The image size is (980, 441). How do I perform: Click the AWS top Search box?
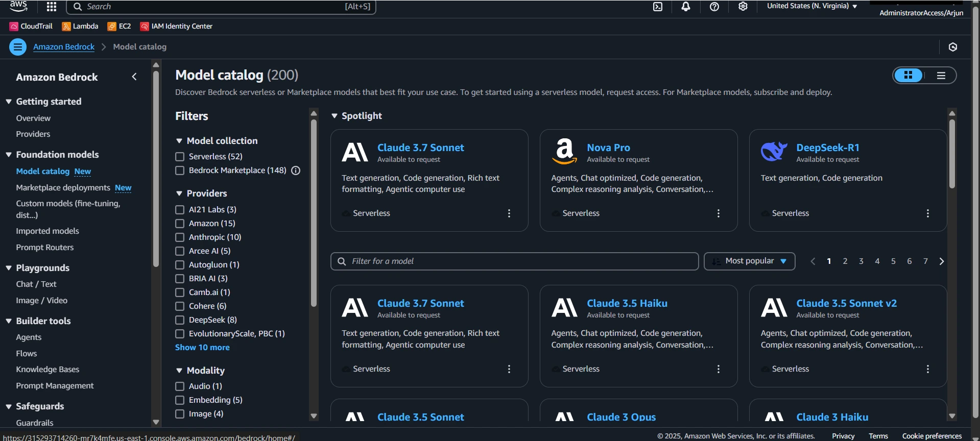[x=221, y=7]
